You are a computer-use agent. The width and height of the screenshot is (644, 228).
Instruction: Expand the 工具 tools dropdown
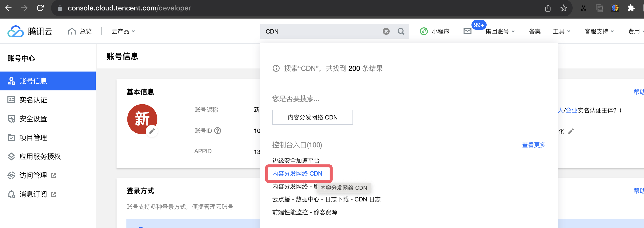[x=561, y=31]
